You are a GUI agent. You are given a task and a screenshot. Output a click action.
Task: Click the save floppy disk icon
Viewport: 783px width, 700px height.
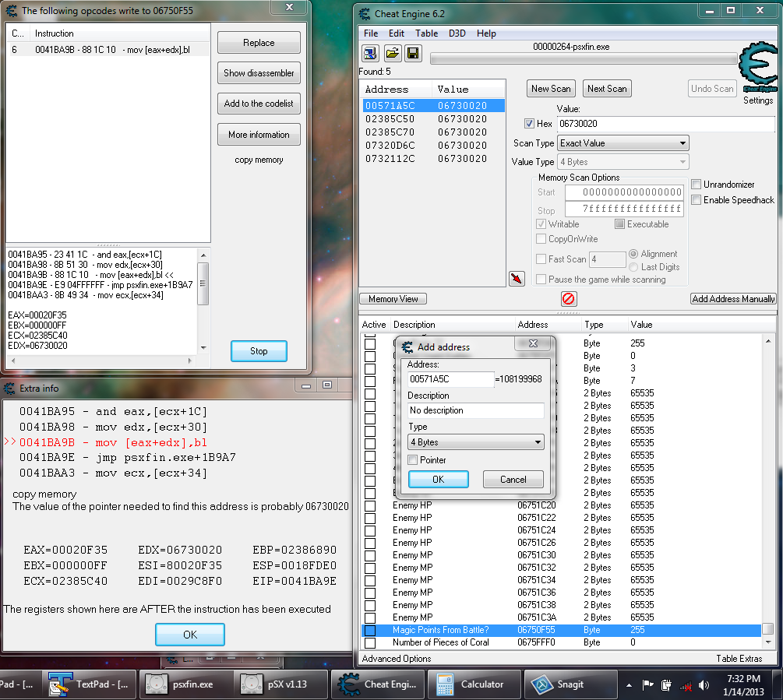413,53
